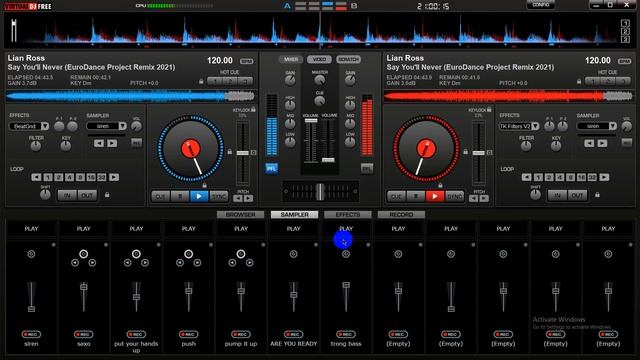Adjust the trong bass volume slider
640x360 pixels.
click(x=346, y=285)
